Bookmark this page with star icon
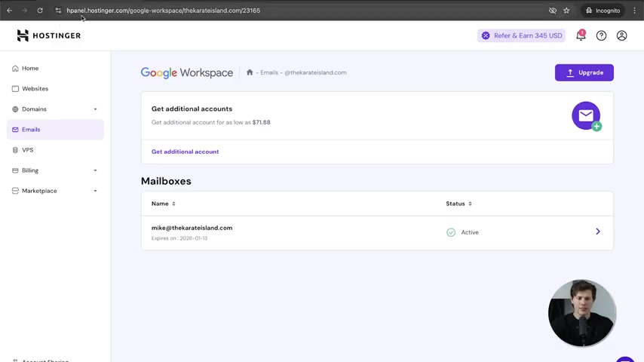 [x=566, y=11]
